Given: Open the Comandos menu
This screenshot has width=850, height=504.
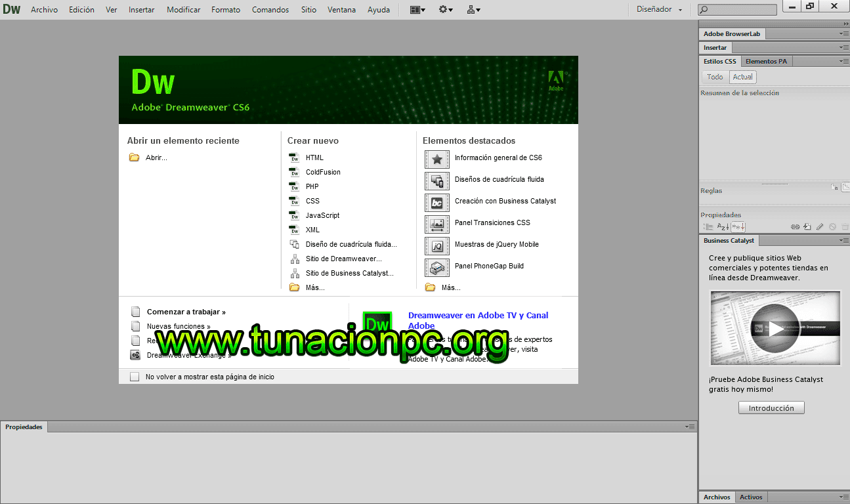Looking at the screenshot, I should [x=270, y=9].
